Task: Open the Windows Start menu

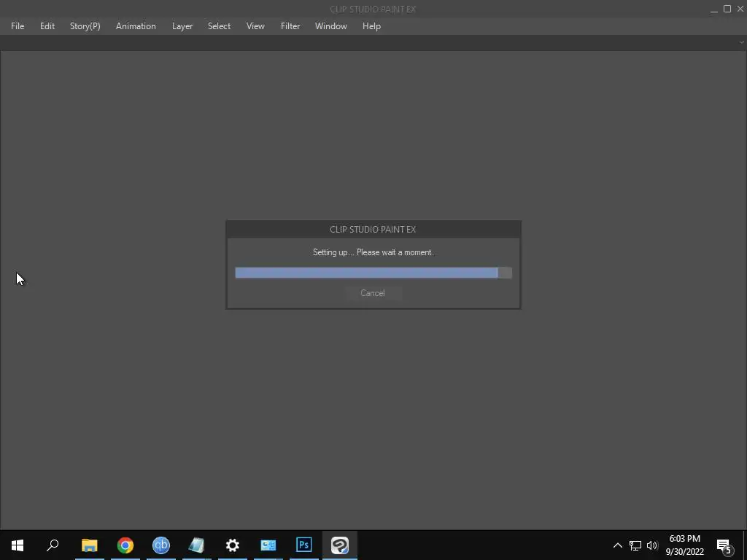Action: pyautogui.click(x=18, y=545)
